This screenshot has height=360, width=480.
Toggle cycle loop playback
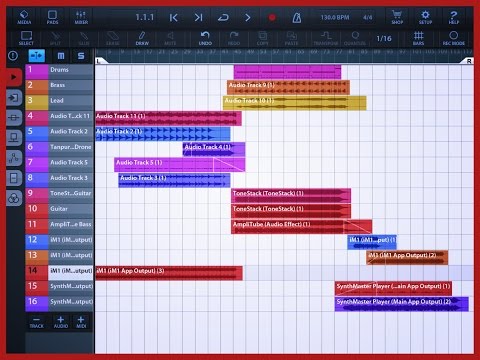click(x=223, y=17)
